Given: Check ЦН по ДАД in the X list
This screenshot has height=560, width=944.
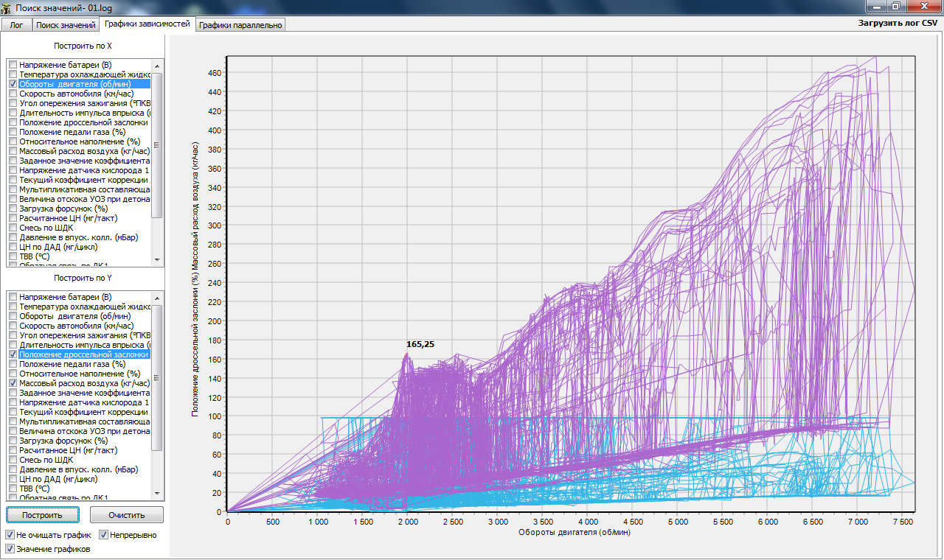Looking at the screenshot, I should tap(13, 247).
